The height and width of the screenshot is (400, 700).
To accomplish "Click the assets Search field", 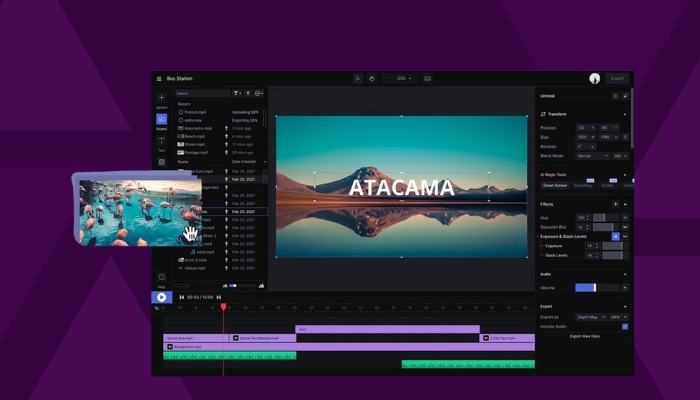I will coord(203,93).
